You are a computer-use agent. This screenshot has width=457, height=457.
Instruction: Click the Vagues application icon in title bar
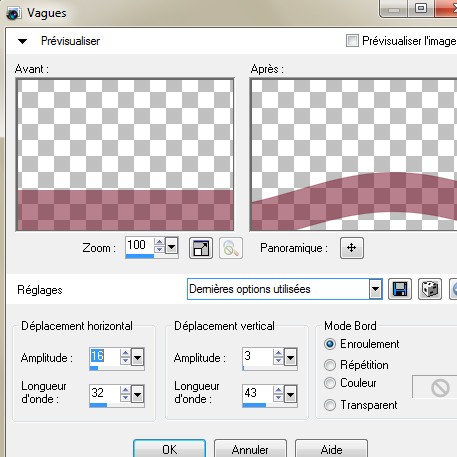(13, 14)
